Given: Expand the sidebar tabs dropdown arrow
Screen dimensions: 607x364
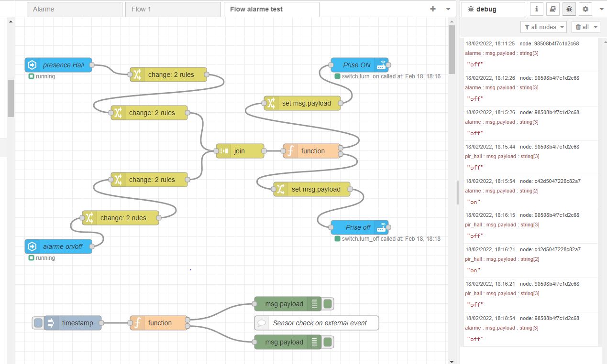Looking at the screenshot, I should click(601, 9).
